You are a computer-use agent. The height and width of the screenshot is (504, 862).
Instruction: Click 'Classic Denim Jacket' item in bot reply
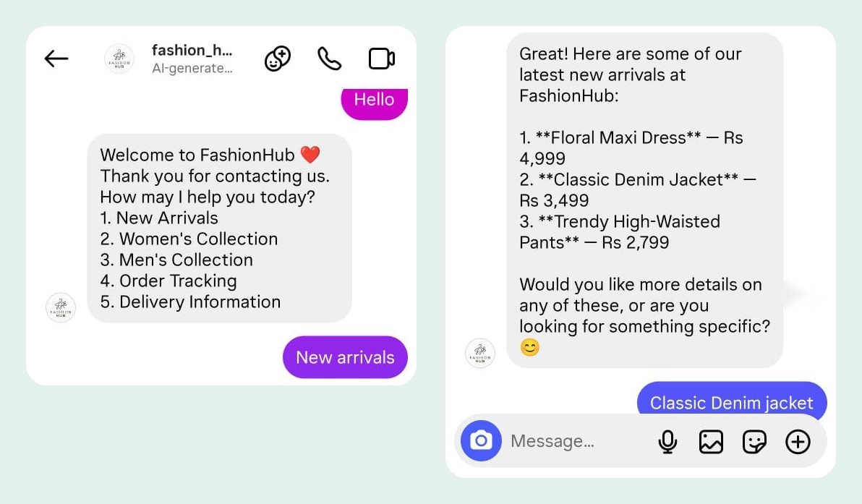tap(638, 189)
